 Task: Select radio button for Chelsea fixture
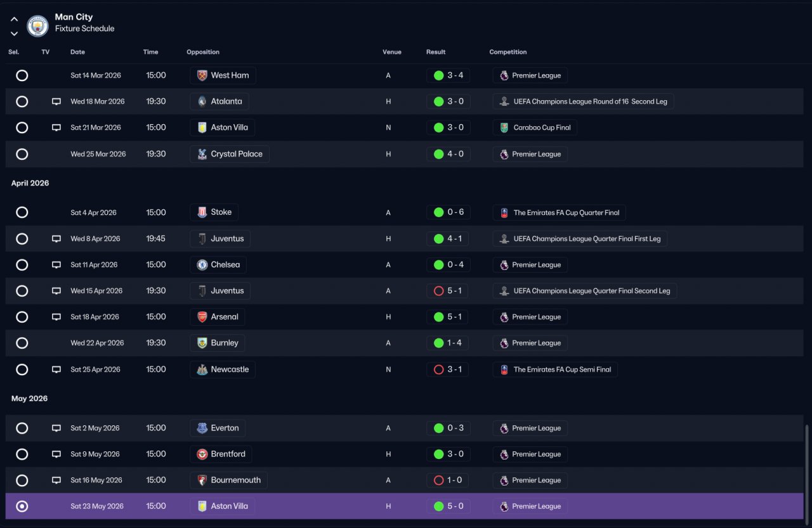[x=22, y=265]
